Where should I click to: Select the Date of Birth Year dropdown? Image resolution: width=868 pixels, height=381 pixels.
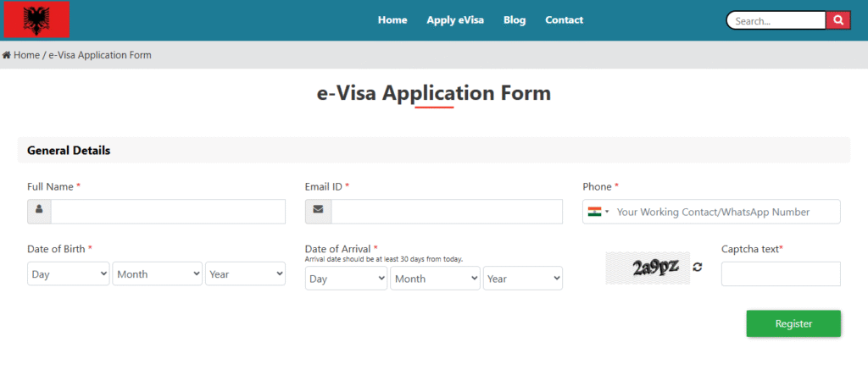pyautogui.click(x=246, y=274)
